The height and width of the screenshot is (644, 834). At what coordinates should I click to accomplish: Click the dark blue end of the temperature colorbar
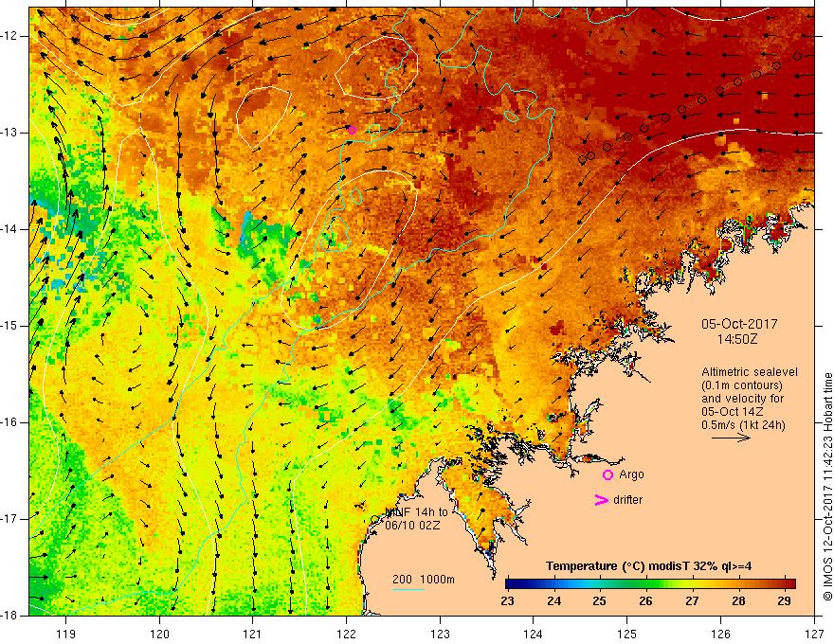(x=510, y=584)
